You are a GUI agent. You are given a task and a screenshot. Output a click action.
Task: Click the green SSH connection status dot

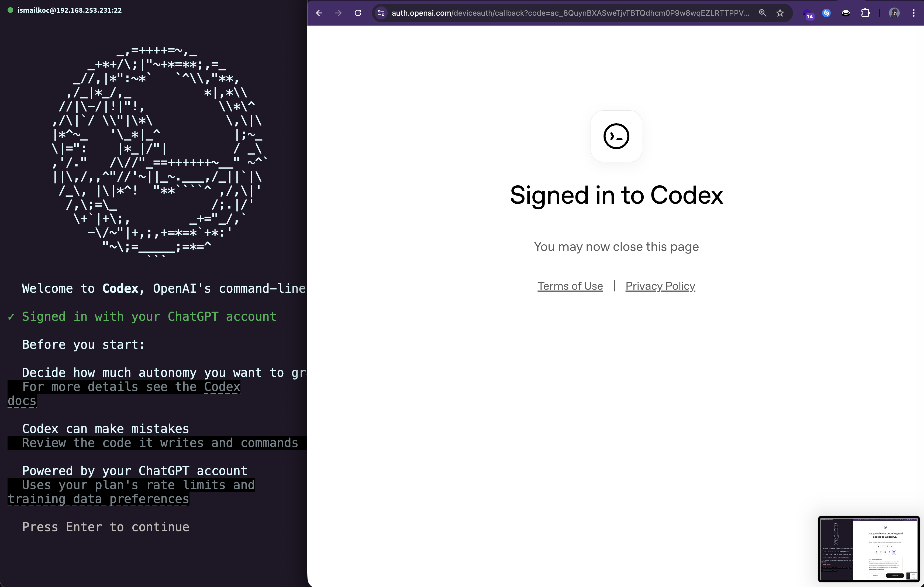point(10,10)
